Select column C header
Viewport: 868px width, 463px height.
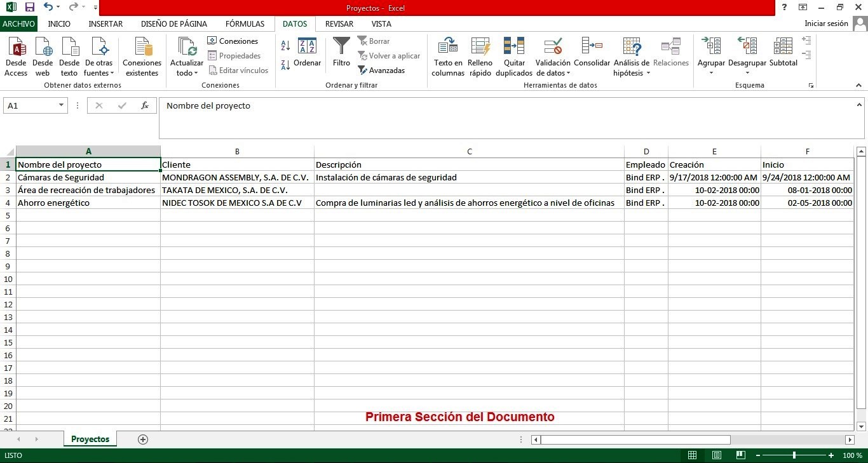pos(470,151)
